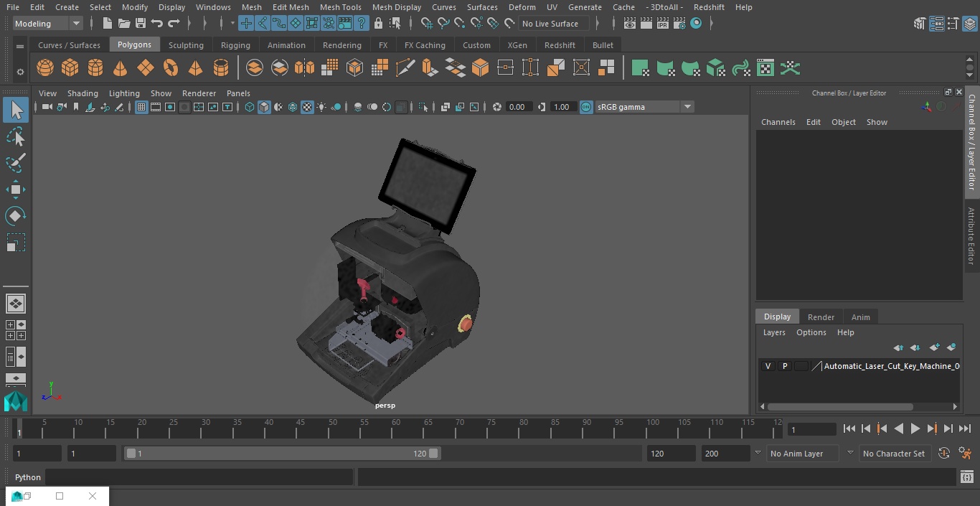This screenshot has width=980, height=506.
Task: Toggle layer playback P box
Action: 785,366
